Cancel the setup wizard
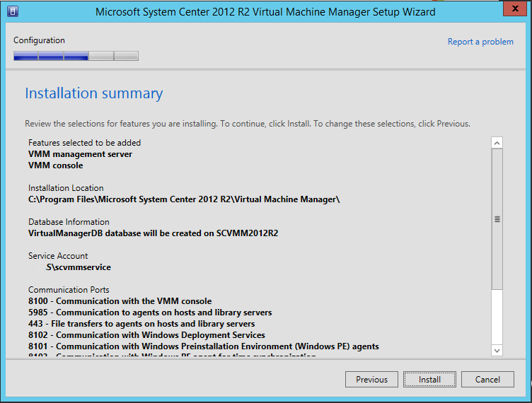The width and height of the screenshot is (532, 403). pos(487,379)
